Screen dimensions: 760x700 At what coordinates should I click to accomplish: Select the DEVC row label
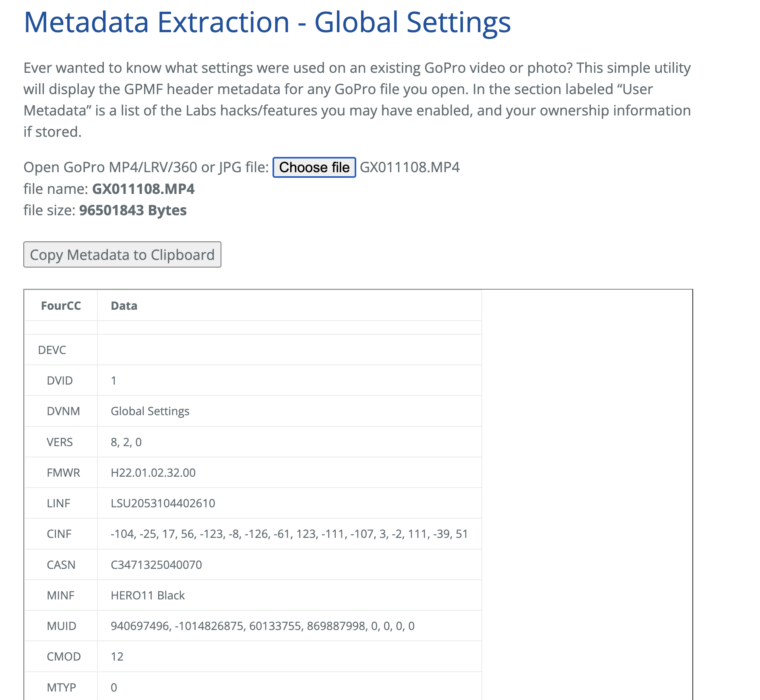pos(52,350)
